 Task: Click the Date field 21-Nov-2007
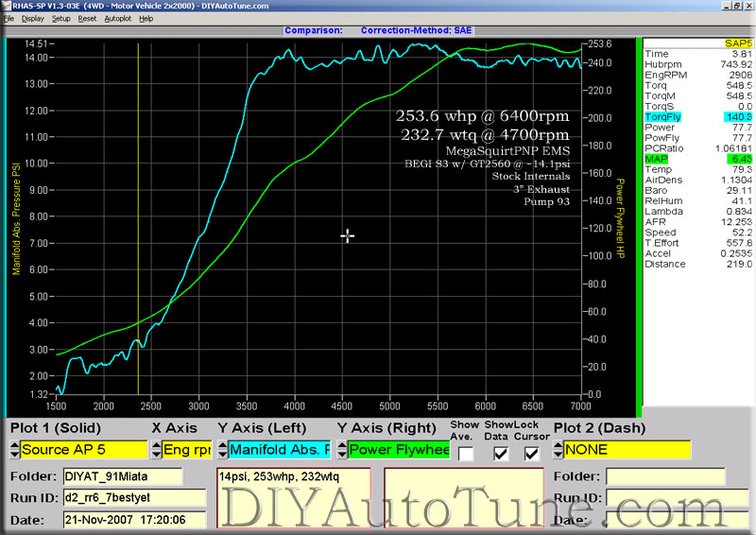[134, 520]
